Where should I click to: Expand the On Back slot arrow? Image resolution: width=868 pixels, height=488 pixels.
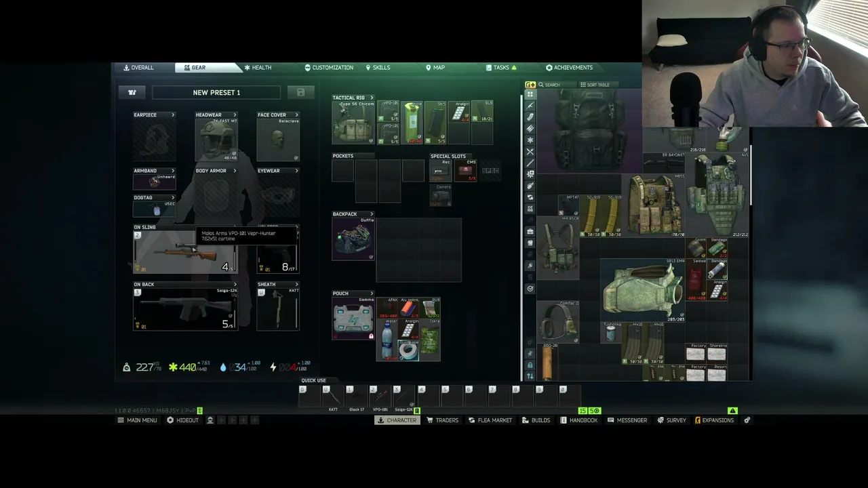click(x=235, y=285)
